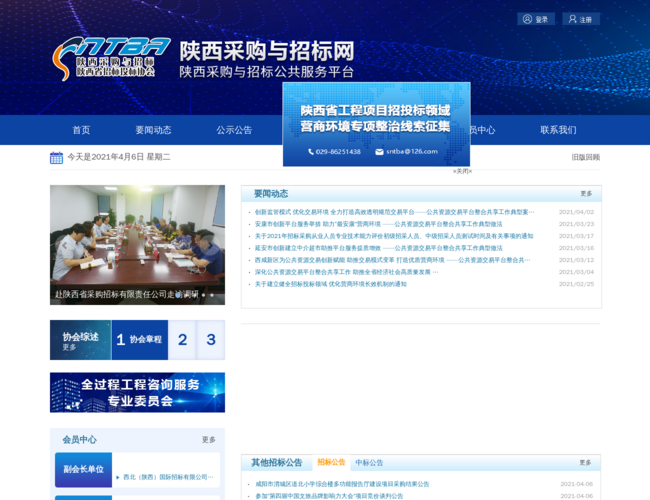Image resolution: width=650 pixels, height=500 pixels.
Task: Open news 关于建立健全招标投标领域 优化营商环境
Action: 330,284
